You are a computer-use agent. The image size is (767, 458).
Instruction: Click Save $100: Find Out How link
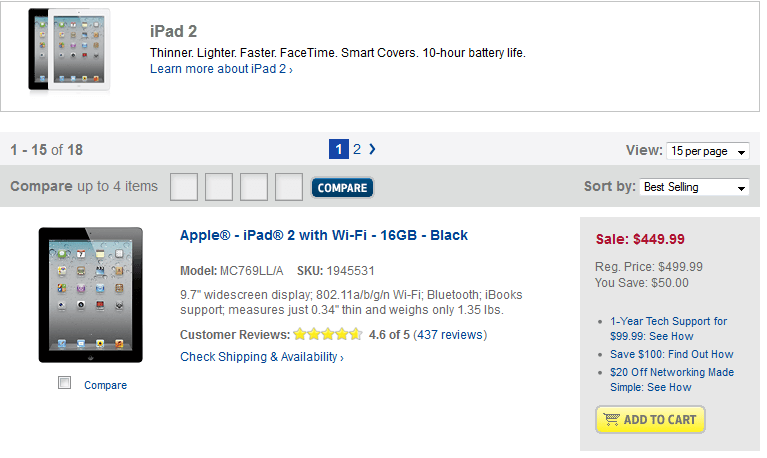click(x=671, y=354)
